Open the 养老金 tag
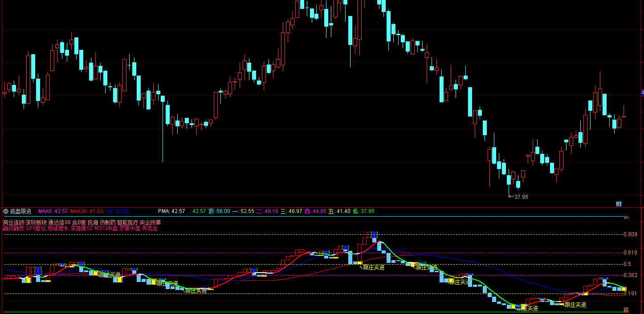The image size is (644, 314). (x=150, y=228)
